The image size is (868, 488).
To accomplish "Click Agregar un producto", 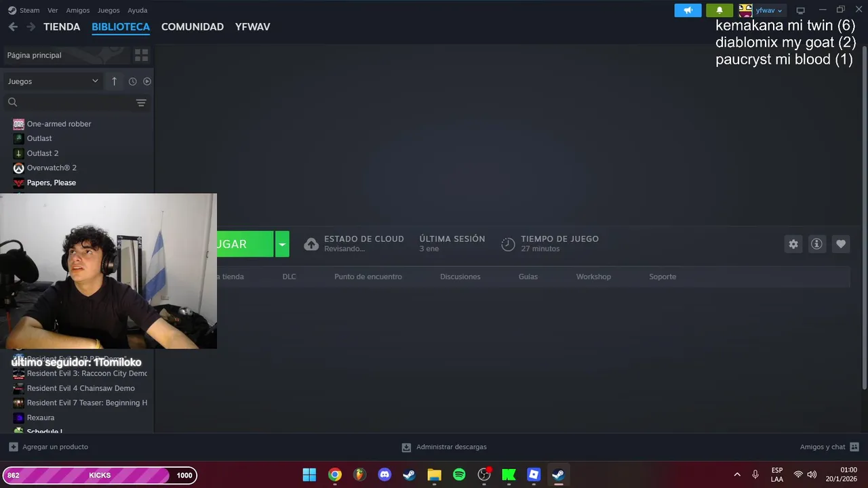I will point(49,447).
